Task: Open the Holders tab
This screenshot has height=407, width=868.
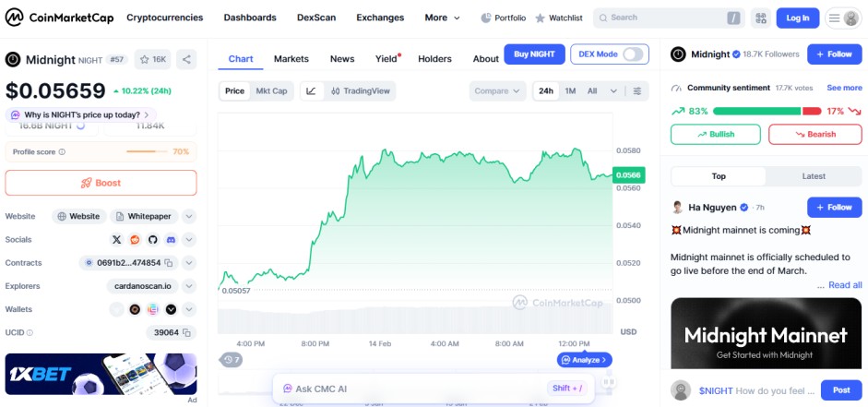Action: point(434,59)
